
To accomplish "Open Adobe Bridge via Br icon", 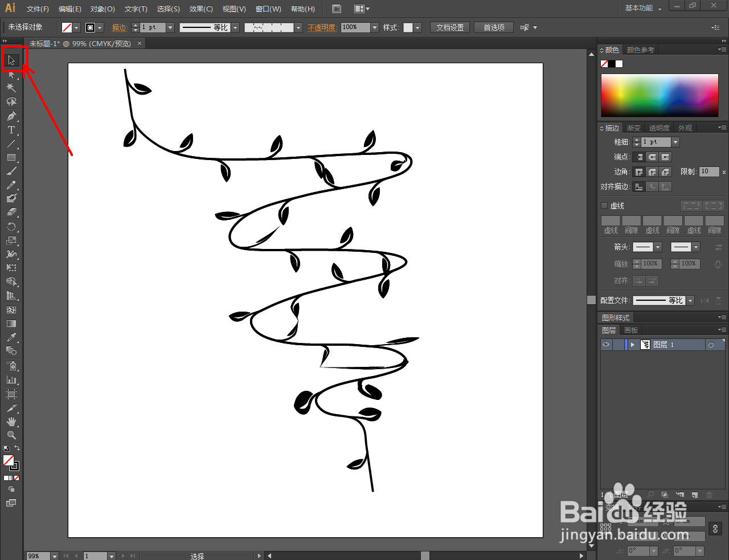I will (x=337, y=9).
